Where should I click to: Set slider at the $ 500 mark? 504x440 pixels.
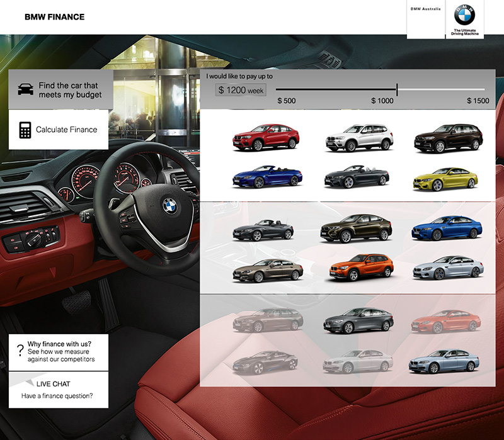tap(287, 101)
